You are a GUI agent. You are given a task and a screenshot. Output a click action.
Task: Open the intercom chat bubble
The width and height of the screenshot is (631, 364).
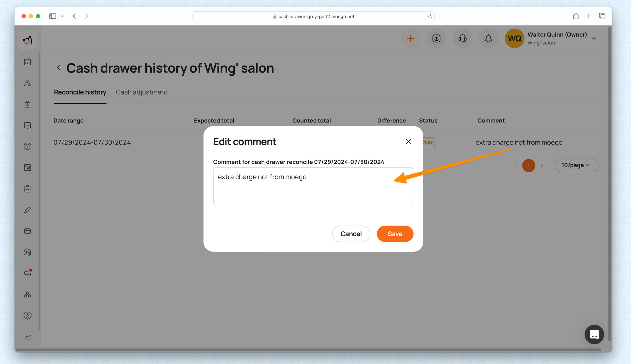[594, 334]
